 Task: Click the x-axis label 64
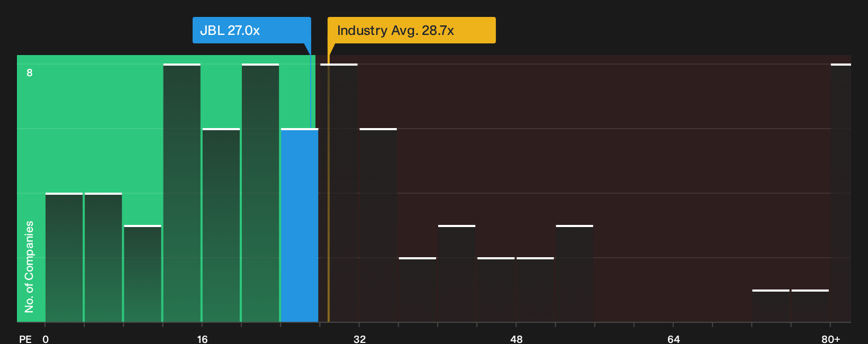pyautogui.click(x=673, y=339)
